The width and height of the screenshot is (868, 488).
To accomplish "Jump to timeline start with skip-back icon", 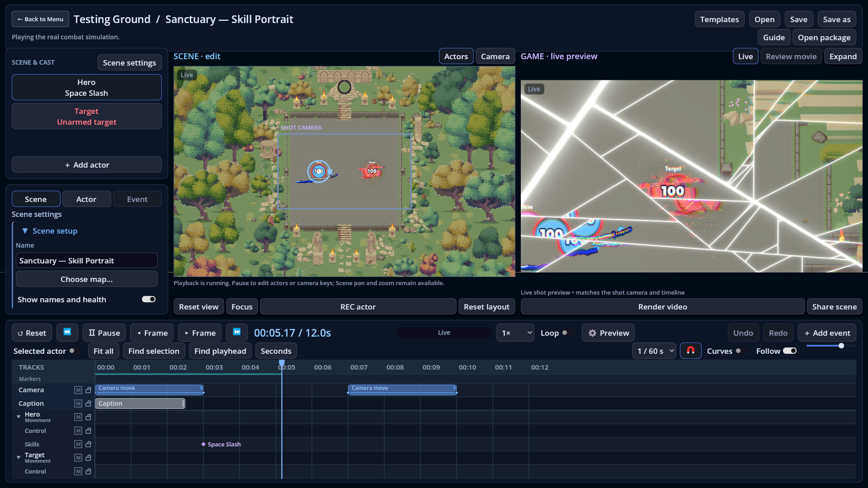I will (x=67, y=333).
